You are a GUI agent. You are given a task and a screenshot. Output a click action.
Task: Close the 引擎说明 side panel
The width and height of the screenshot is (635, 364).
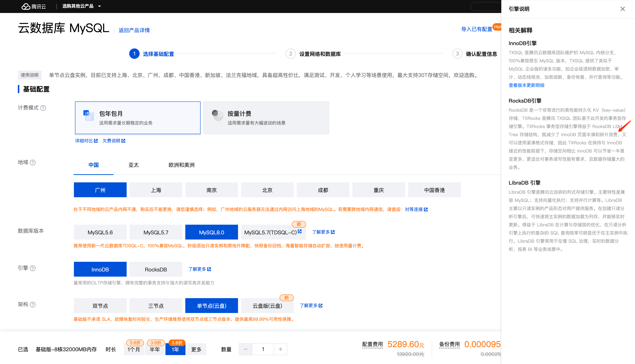[623, 9]
